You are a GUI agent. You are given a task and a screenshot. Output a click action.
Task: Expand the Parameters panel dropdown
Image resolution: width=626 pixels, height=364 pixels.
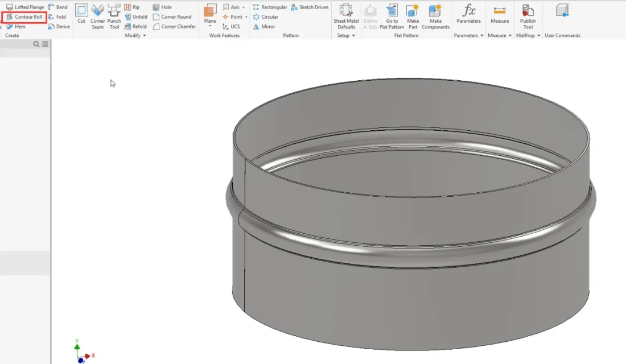pyautogui.click(x=482, y=35)
